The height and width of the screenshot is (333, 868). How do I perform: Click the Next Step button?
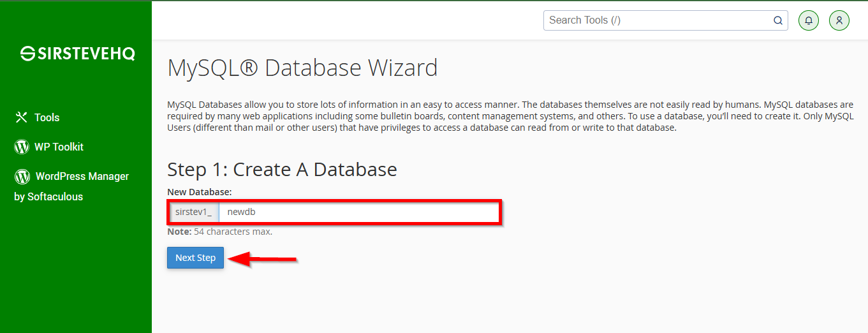click(196, 258)
